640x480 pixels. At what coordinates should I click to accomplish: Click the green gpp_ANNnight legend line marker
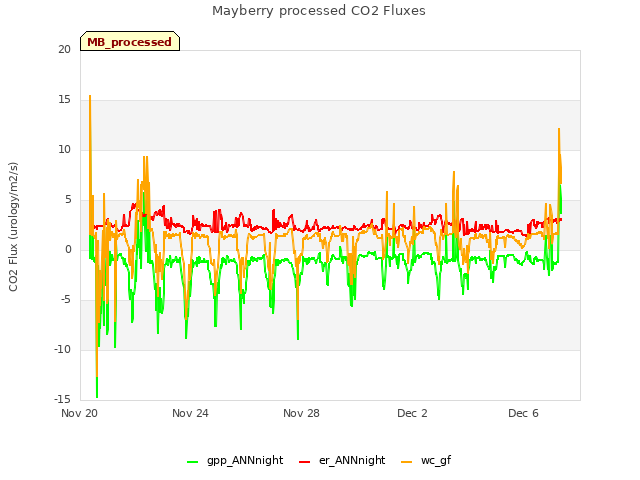(x=192, y=462)
